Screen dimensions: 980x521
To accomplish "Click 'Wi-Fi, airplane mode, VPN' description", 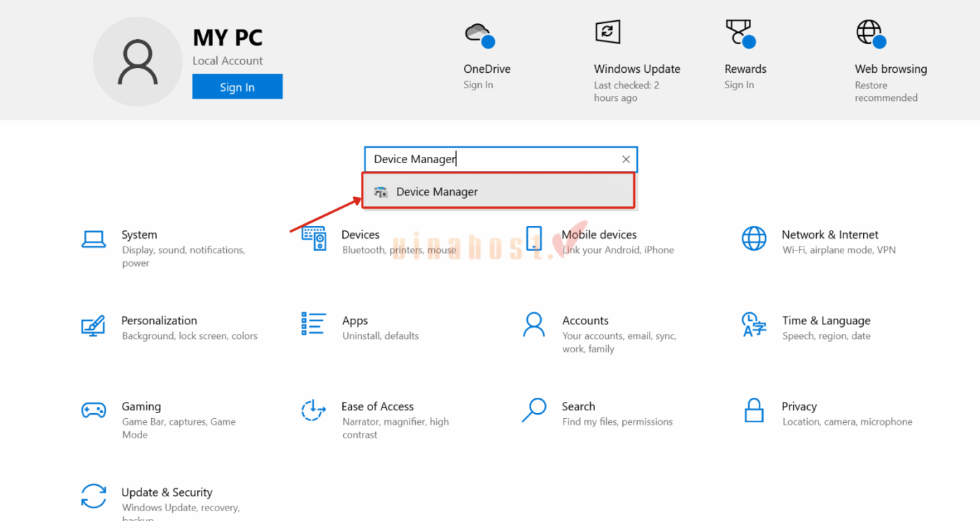I will tap(839, 250).
